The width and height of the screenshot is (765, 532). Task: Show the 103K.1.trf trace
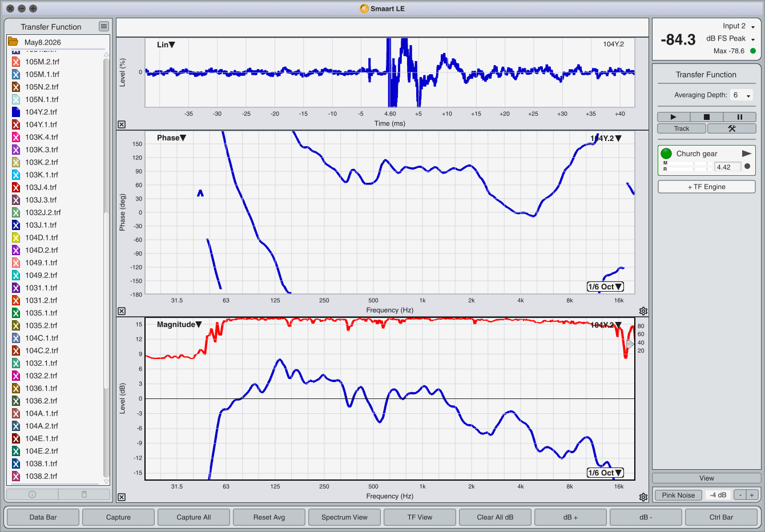pyautogui.click(x=16, y=175)
